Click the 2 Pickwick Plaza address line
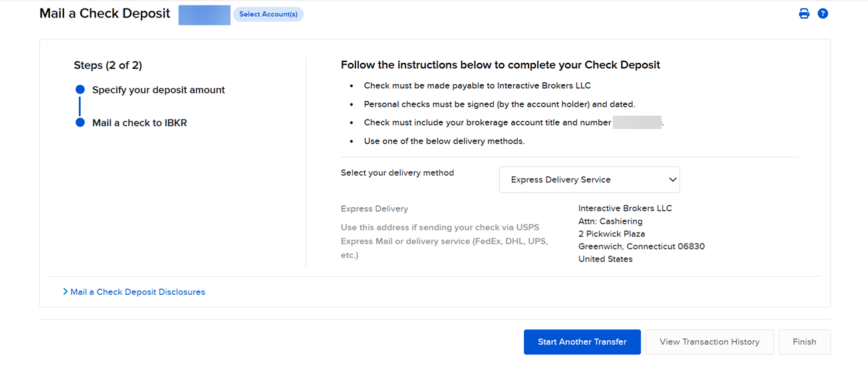This screenshot has width=868, height=375. point(611,233)
